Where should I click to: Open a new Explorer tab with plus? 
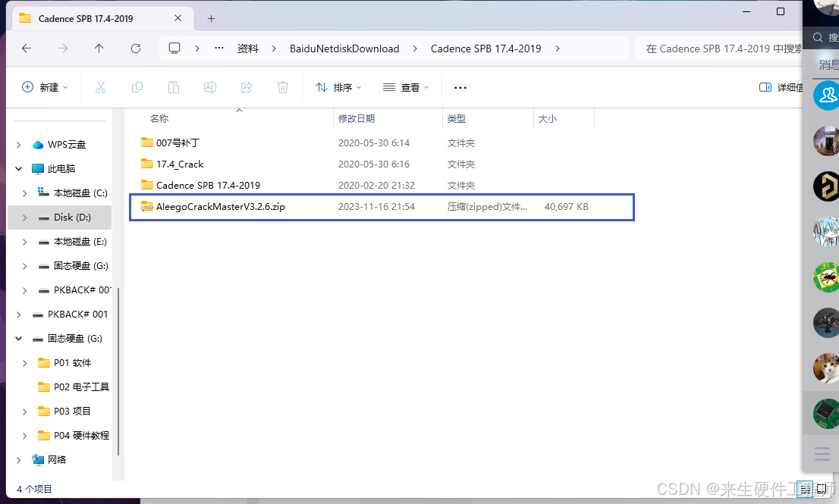[212, 19]
